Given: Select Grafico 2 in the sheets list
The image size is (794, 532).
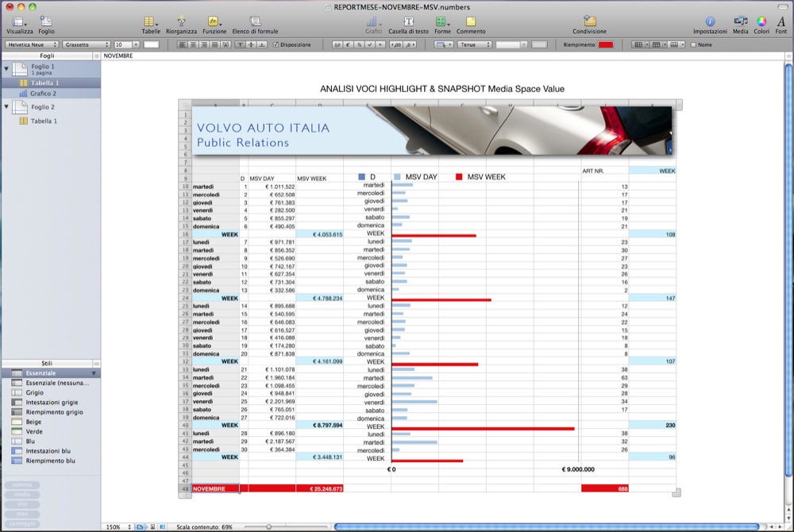Looking at the screenshot, I should (44, 93).
